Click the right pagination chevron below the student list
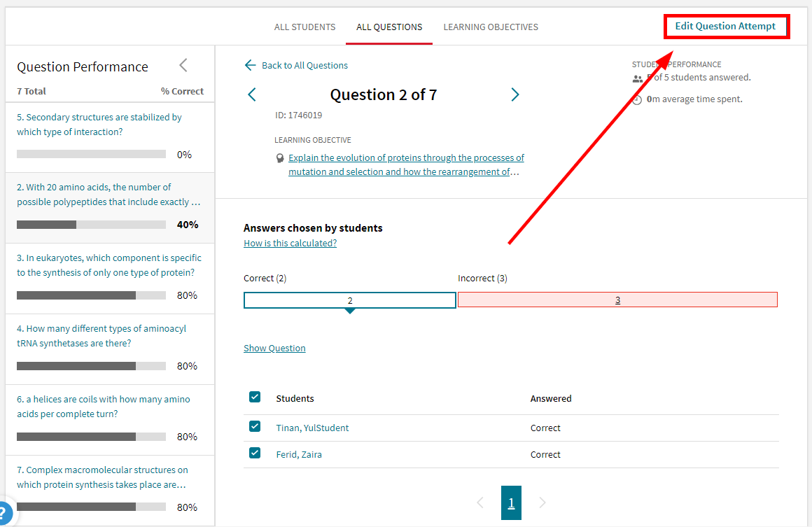 542,503
